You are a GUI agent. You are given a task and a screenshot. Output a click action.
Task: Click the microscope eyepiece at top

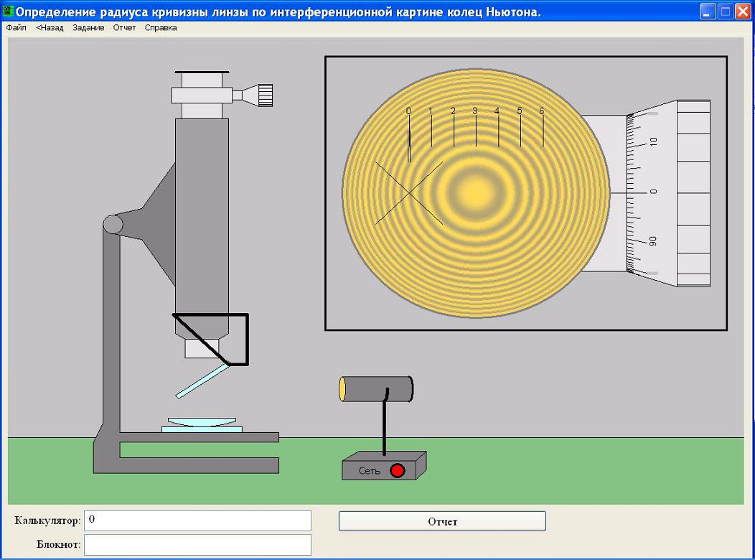tap(202, 80)
